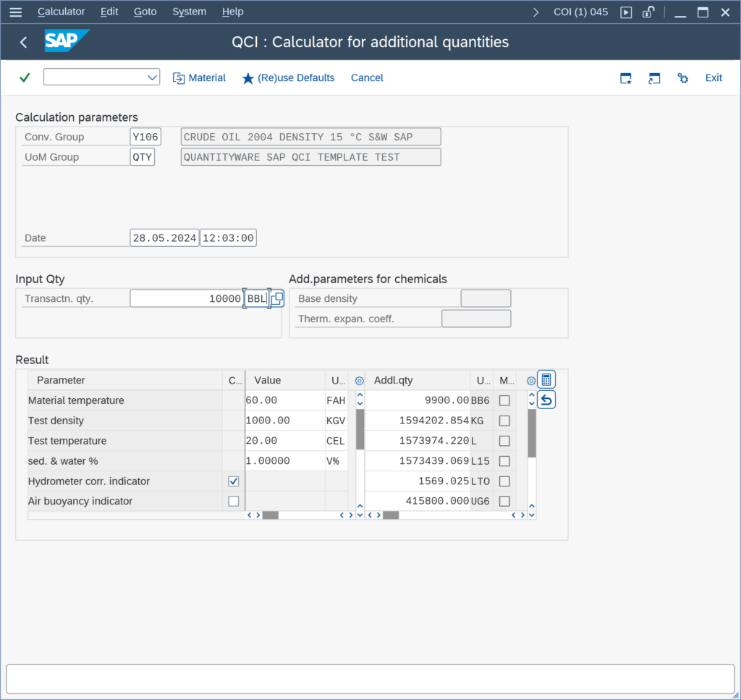Click the Exit button

click(714, 78)
